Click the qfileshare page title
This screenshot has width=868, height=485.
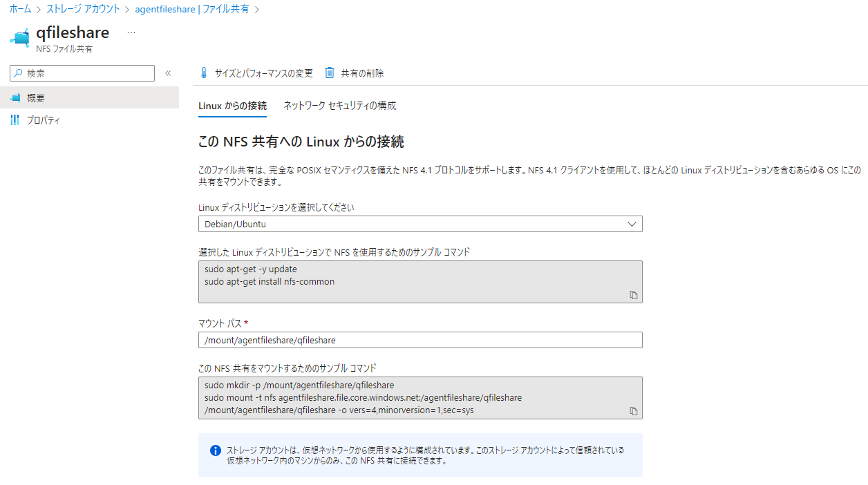(73, 32)
